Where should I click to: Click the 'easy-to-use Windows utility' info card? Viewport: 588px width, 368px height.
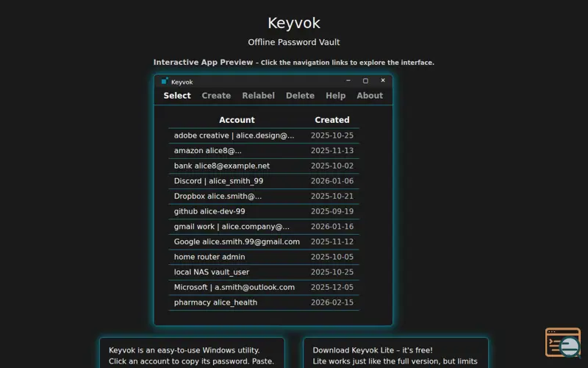click(x=192, y=353)
